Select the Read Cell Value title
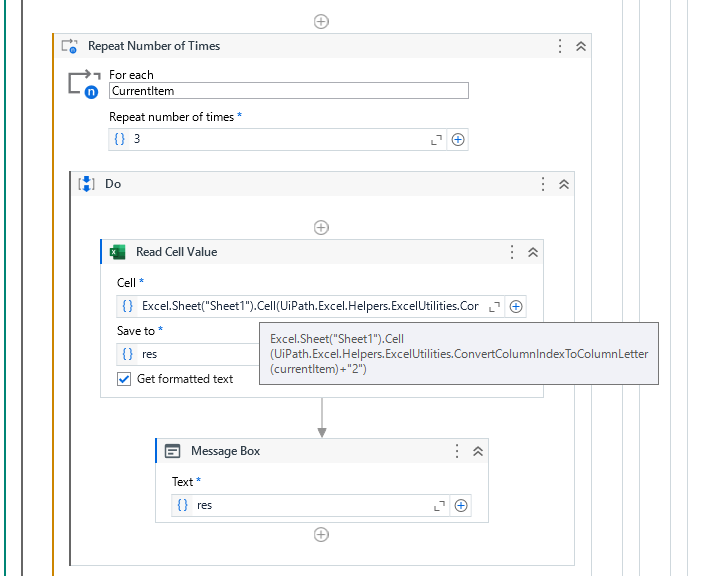702x576 pixels. pos(176,252)
